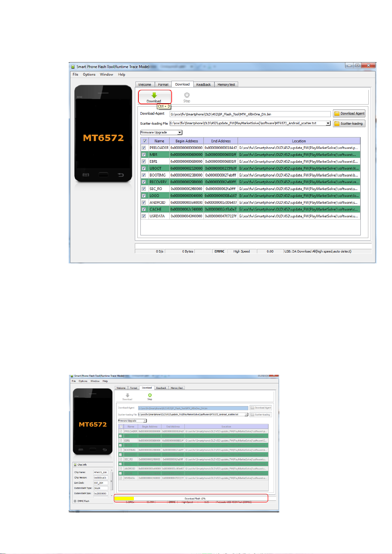This screenshot has width=392, height=554.
Task: Click the Location column header in upper table
Action: (299, 141)
